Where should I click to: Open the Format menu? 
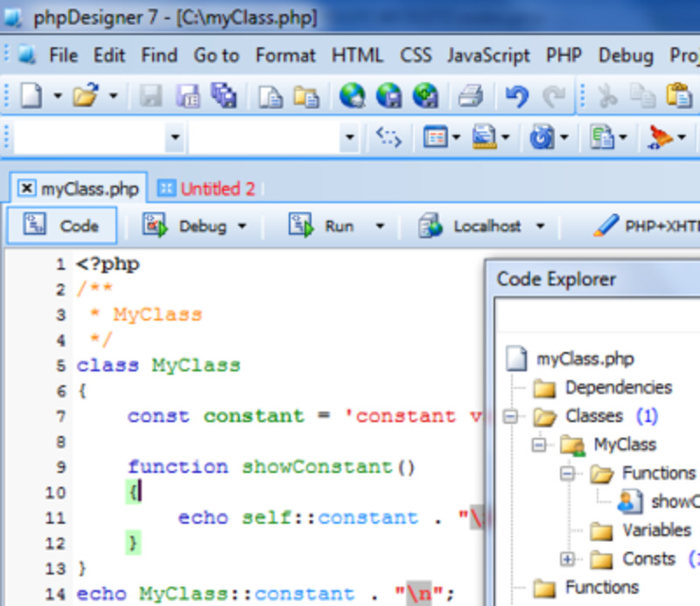coord(286,56)
